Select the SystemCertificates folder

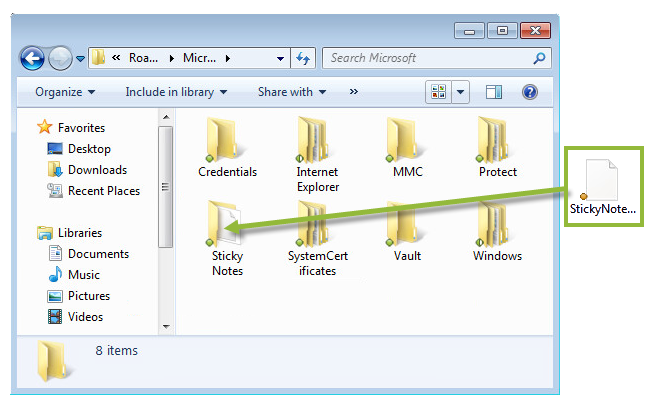tap(317, 226)
